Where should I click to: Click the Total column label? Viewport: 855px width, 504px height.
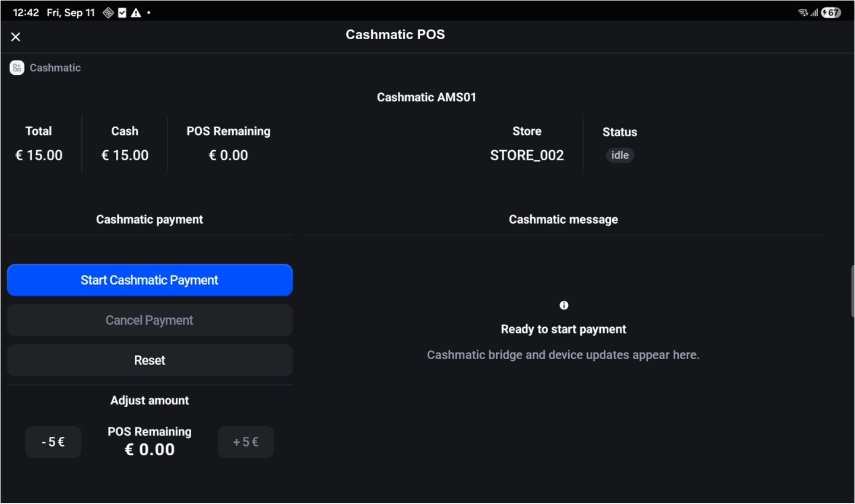(x=39, y=131)
